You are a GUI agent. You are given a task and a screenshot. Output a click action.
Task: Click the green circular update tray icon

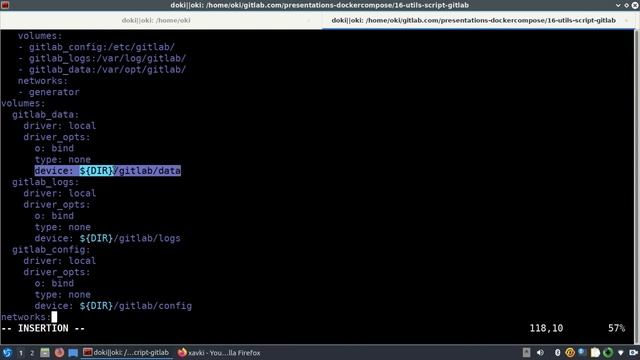[608, 353]
